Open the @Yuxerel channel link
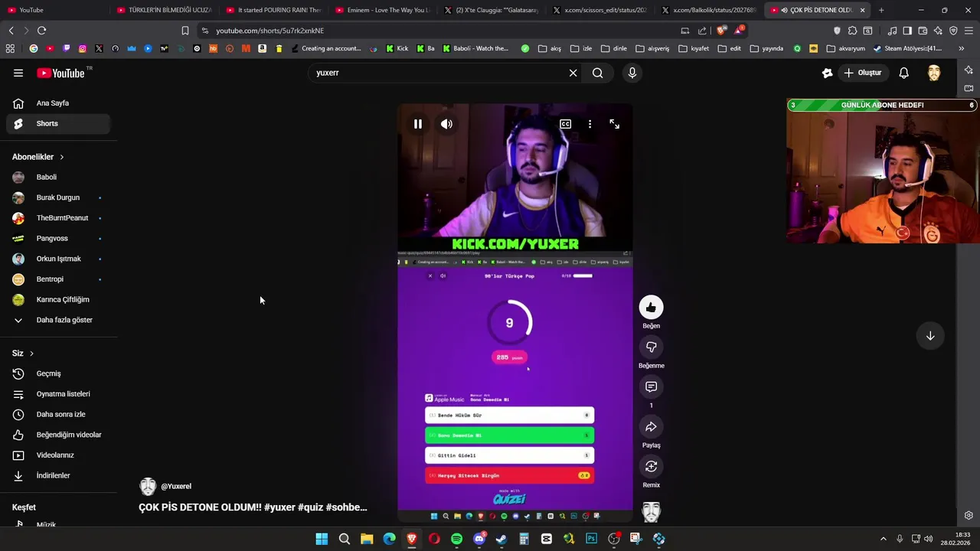Image resolution: width=980 pixels, height=551 pixels. click(175, 487)
